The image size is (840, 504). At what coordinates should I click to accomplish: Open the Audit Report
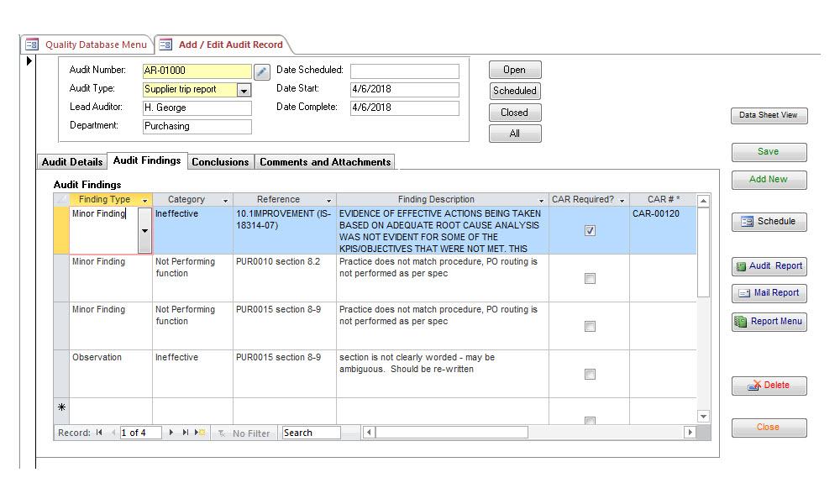[x=769, y=265]
